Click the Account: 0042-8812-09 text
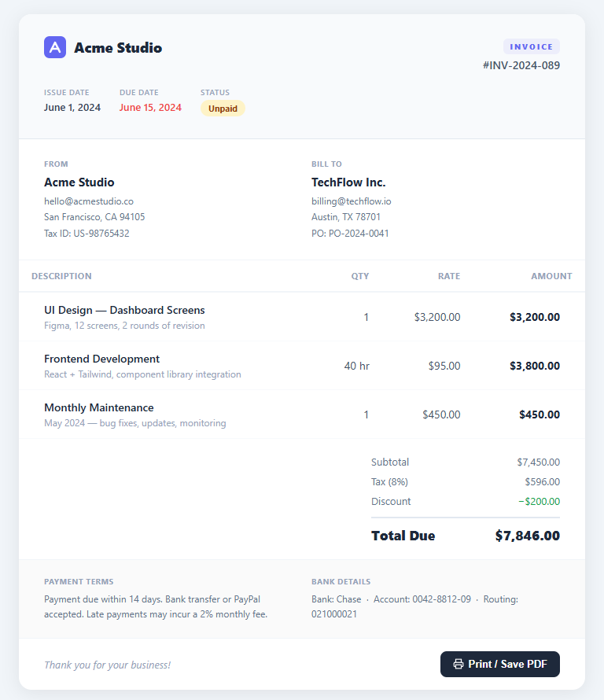This screenshot has height=700, width=604. [x=422, y=599]
